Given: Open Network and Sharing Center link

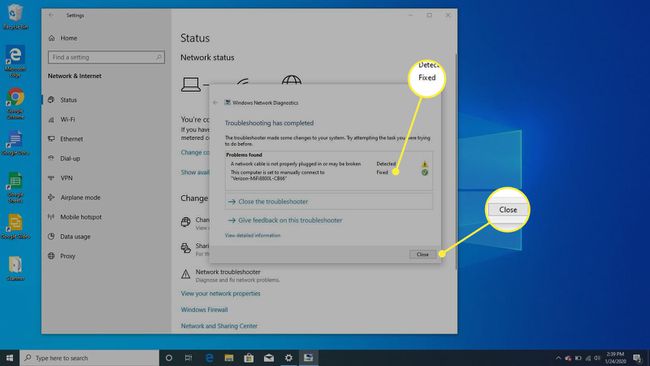Looking at the screenshot, I should point(219,326).
